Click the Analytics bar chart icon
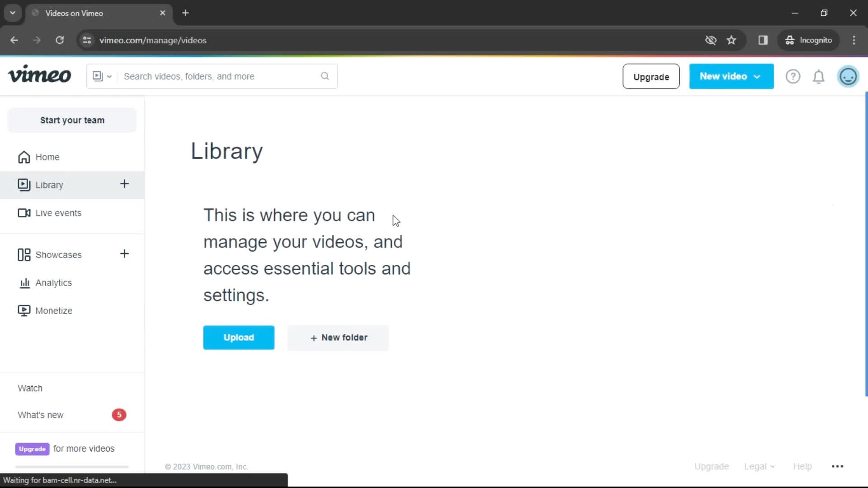Viewport: 868px width, 488px height. coord(25,283)
